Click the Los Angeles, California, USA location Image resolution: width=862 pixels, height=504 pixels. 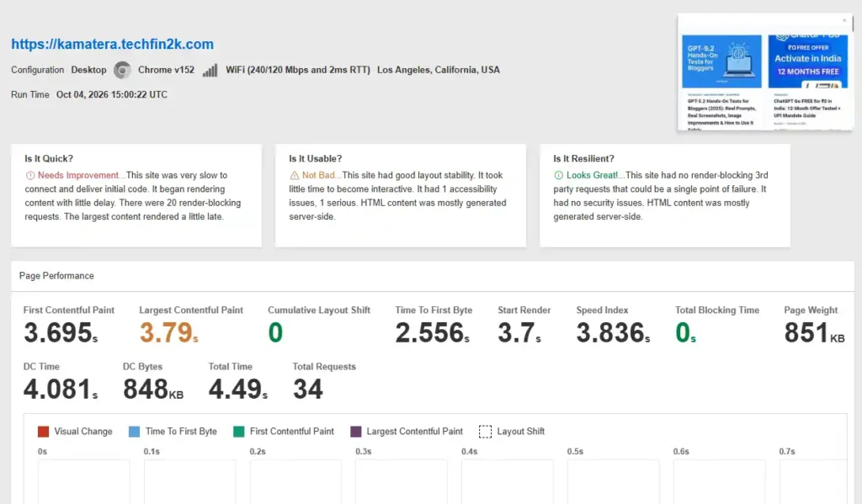439,71
